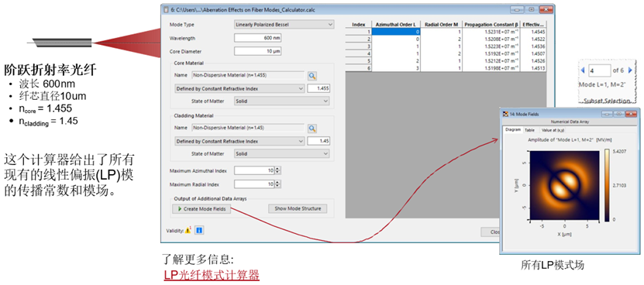
Task: Open cladding material search magnifier icon
Action: coord(312,128)
